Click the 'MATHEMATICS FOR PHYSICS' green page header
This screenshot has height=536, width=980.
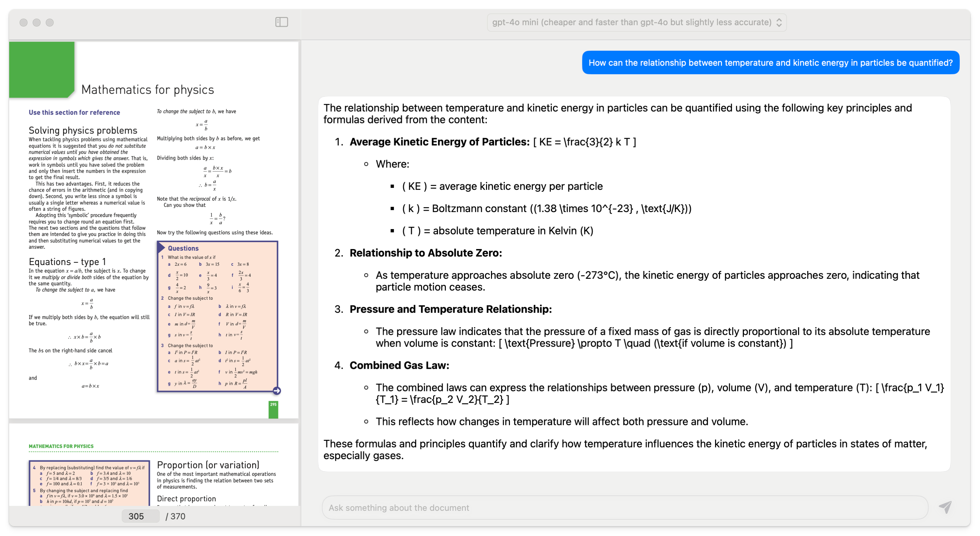[x=61, y=446]
